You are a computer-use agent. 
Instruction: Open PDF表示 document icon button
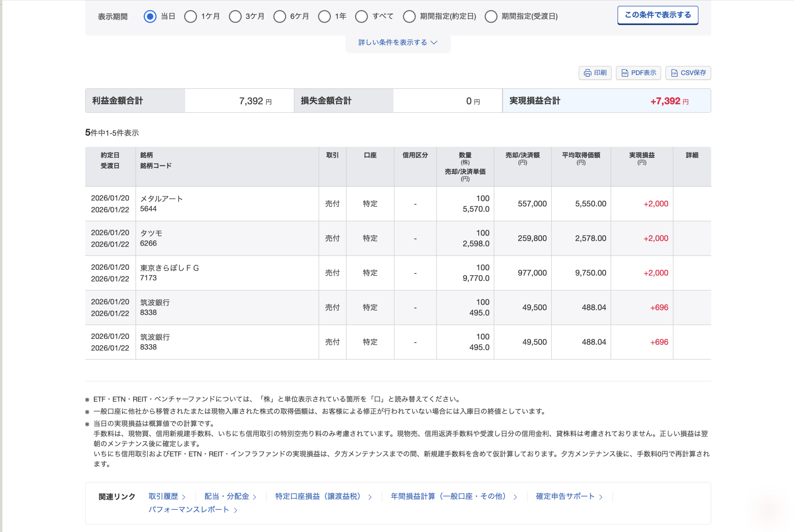[x=625, y=73]
